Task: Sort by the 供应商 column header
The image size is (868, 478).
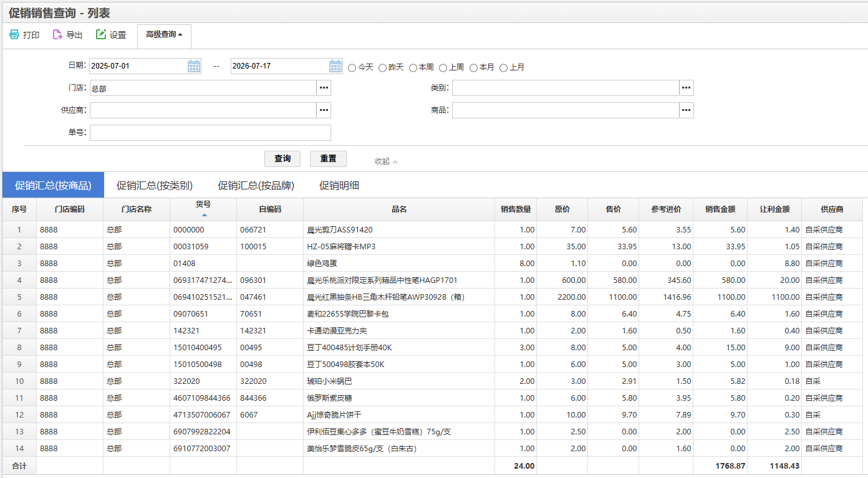Action: 832,209
